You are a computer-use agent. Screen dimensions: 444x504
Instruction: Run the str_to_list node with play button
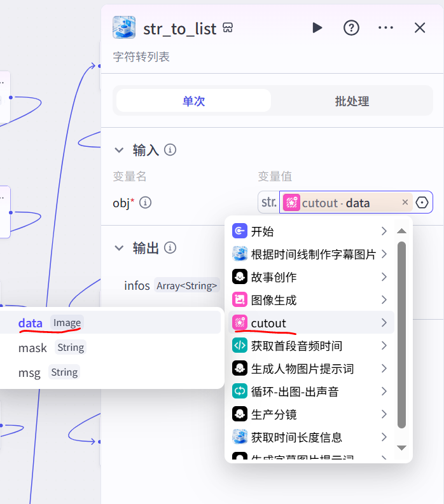point(317,28)
